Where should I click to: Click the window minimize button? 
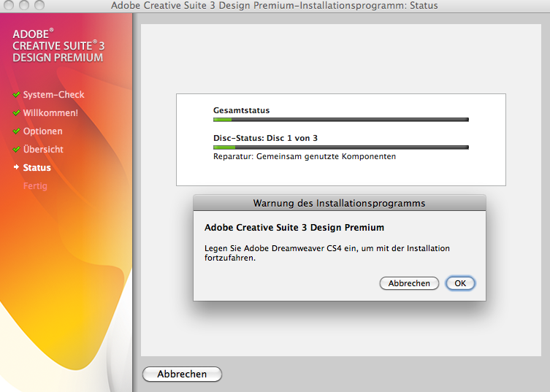[x=24, y=5]
